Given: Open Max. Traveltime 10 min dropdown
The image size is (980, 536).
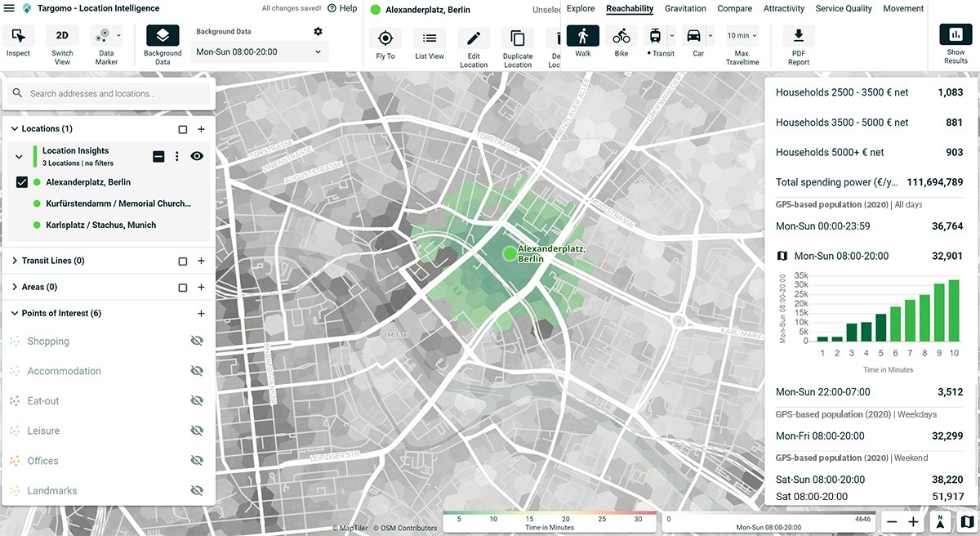Looking at the screenshot, I should [x=742, y=36].
